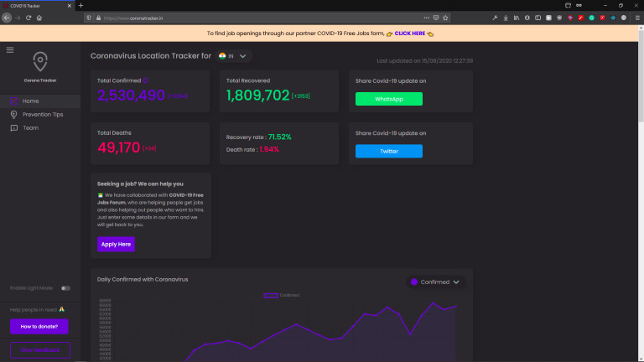Click the Total Deaths count 49,170
Viewport: 644px width, 362px height.
point(119,147)
